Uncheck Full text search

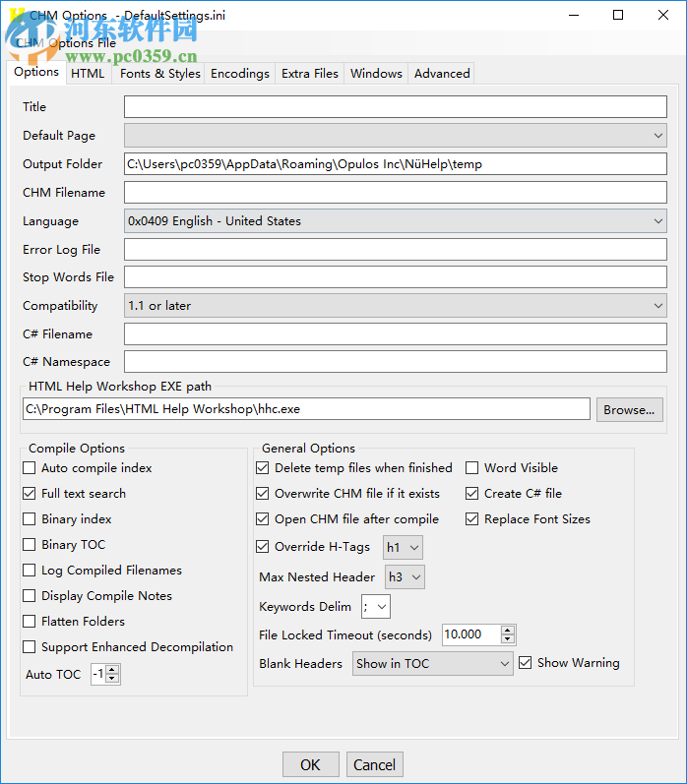click(x=30, y=494)
